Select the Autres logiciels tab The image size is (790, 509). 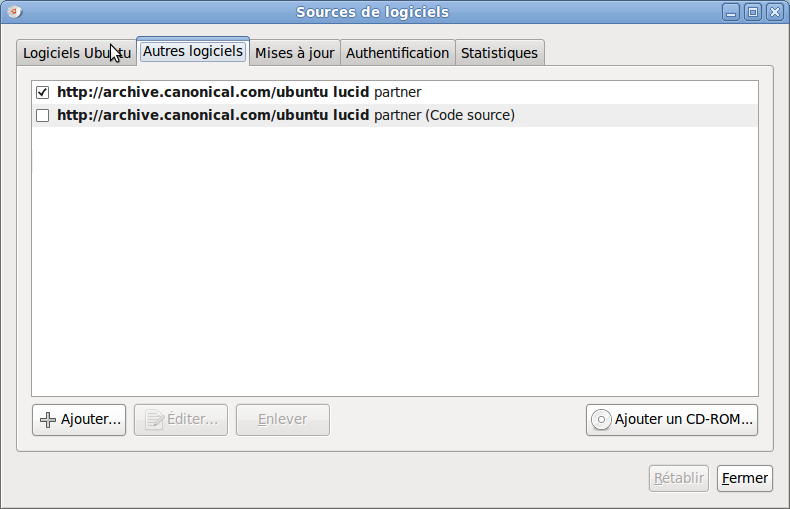(193, 51)
